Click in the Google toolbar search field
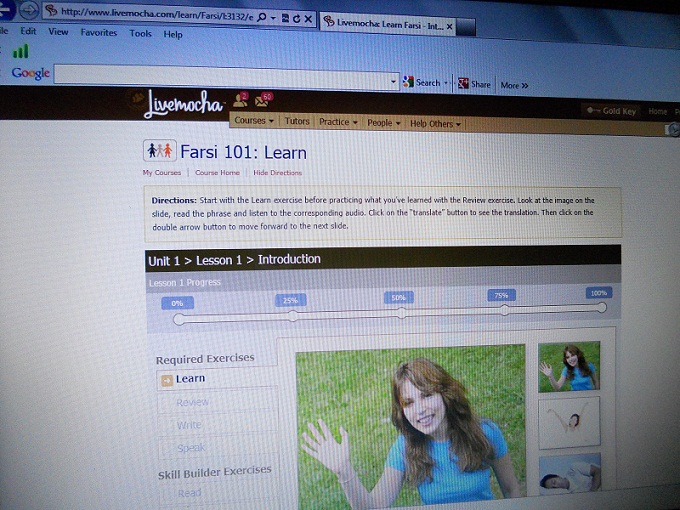The image size is (680, 510). [x=225, y=77]
